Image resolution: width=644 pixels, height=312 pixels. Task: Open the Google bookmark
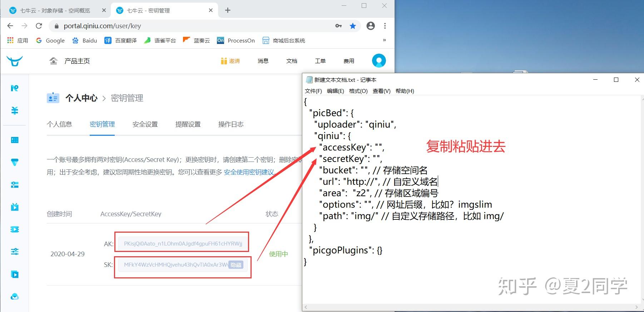point(50,40)
